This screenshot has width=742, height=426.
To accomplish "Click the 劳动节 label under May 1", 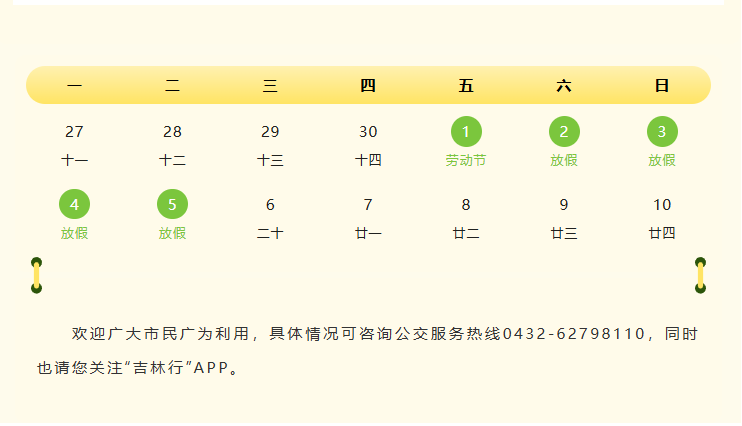I will pos(466,160).
